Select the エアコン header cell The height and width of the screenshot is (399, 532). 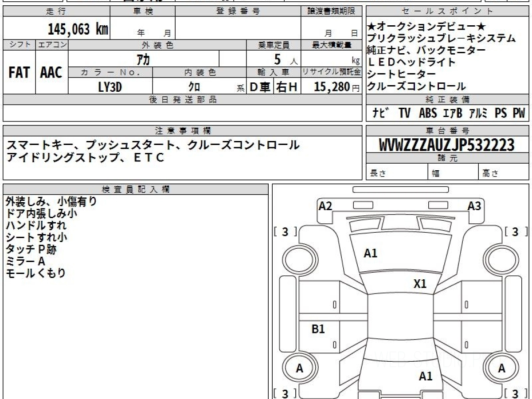click(x=52, y=45)
